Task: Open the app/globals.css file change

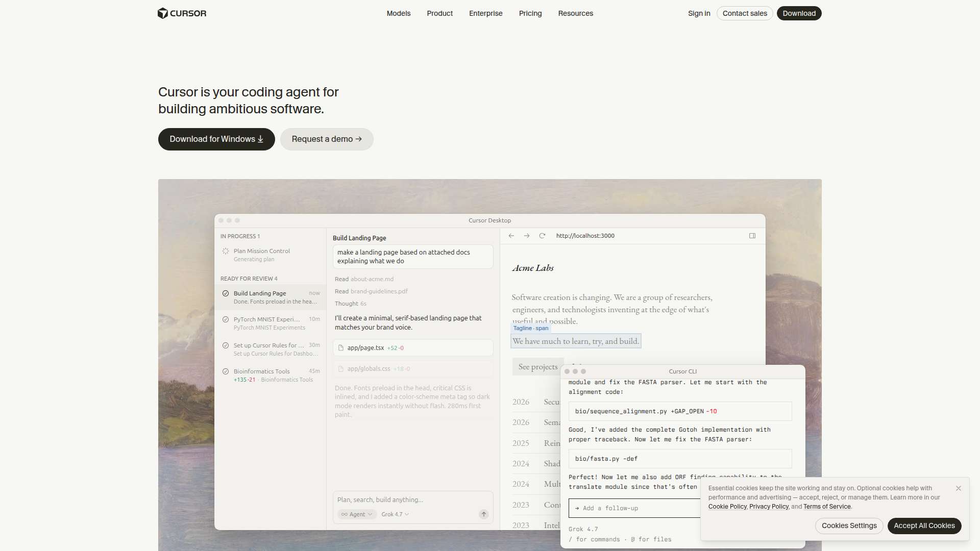Action: 413,369
